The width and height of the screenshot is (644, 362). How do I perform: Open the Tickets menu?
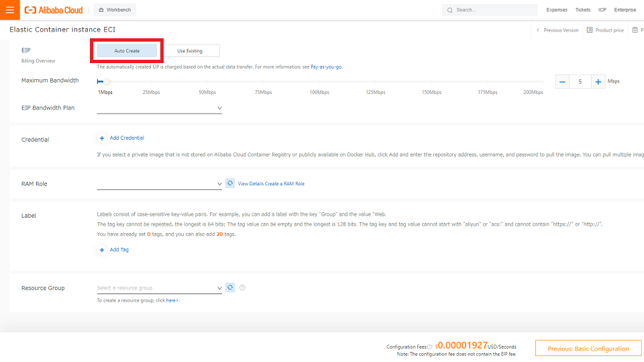(x=582, y=10)
